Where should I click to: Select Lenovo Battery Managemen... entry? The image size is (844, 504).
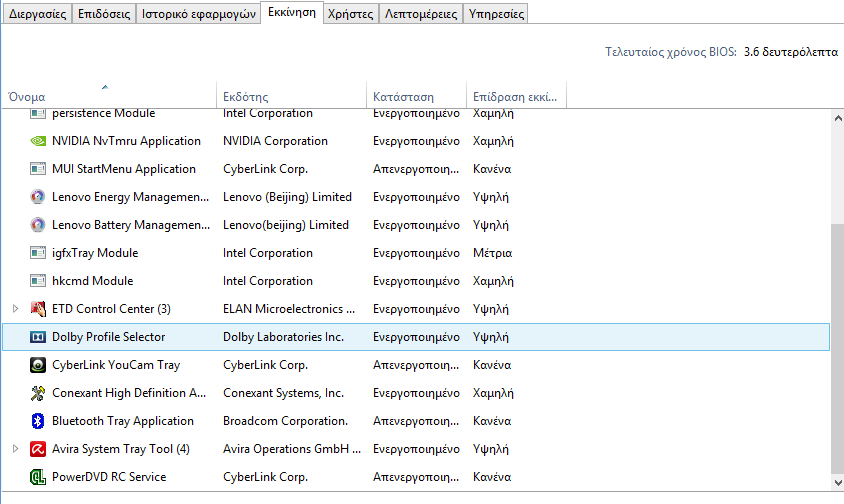[x=131, y=225]
